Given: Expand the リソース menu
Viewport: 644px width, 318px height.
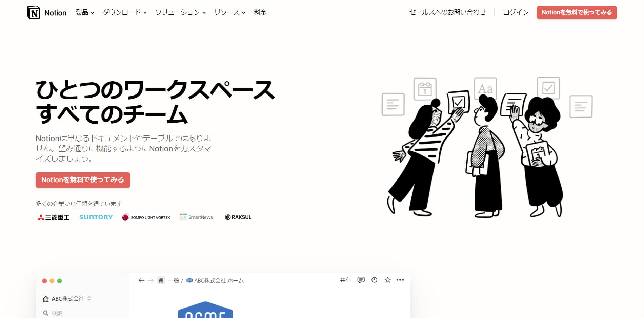Looking at the screenshot, I should 229,13.
